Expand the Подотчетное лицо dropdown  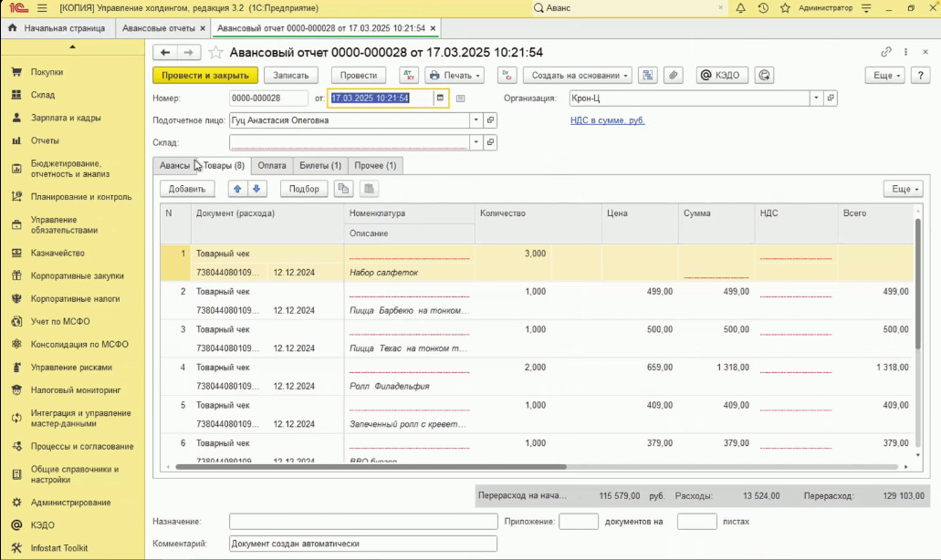[x=476, y=120]
